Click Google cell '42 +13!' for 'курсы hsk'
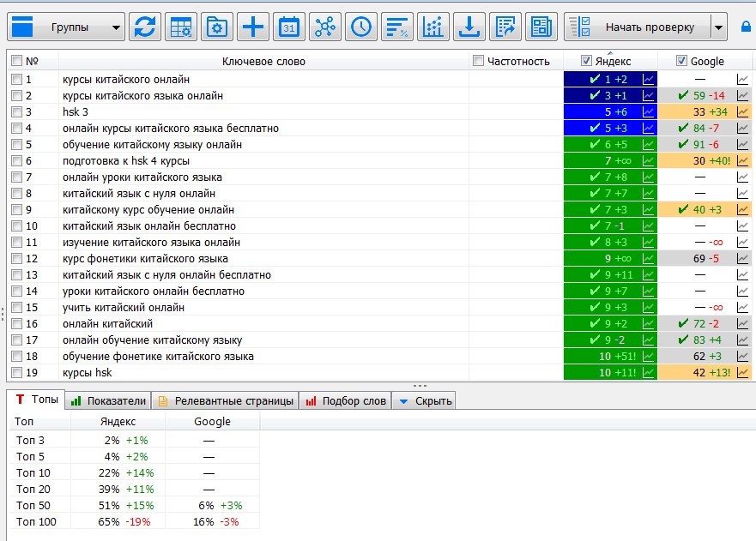Image resolution: width=756 pixels, height=541 pixels. pos(705,372)
